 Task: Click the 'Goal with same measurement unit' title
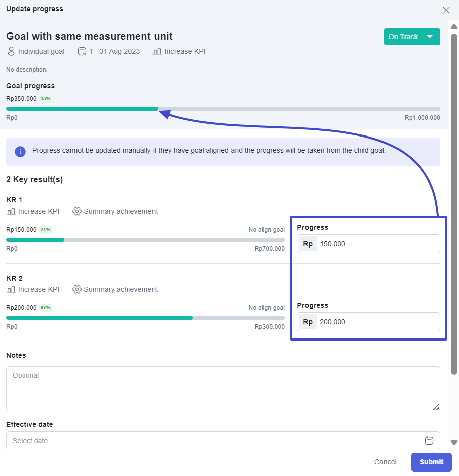point(89,36)
